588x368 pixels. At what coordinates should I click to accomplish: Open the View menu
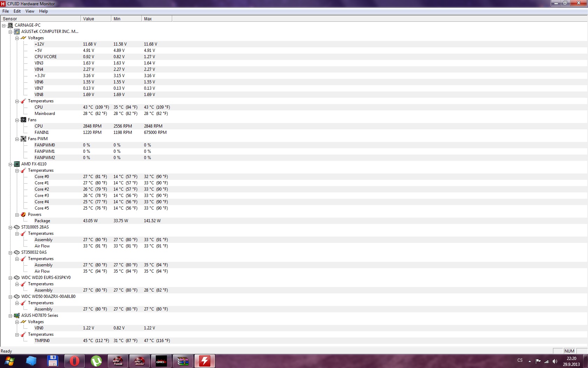[30, 11]
